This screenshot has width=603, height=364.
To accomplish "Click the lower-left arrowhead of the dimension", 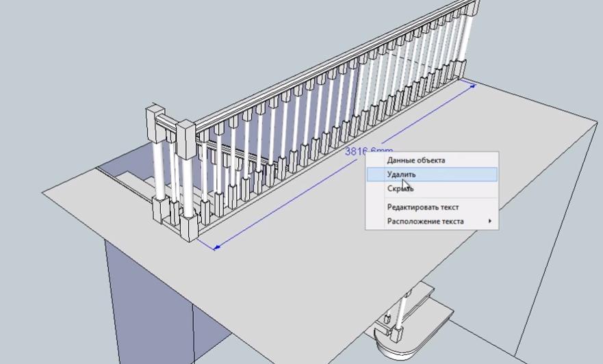I will coord(216,246).
